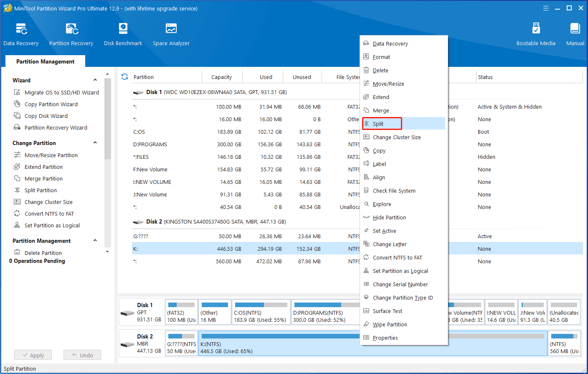Click sidebar scrollbar up arrow
Image resolution: width=588 pixels, height=374 pixels.
(x=107, y=74)
